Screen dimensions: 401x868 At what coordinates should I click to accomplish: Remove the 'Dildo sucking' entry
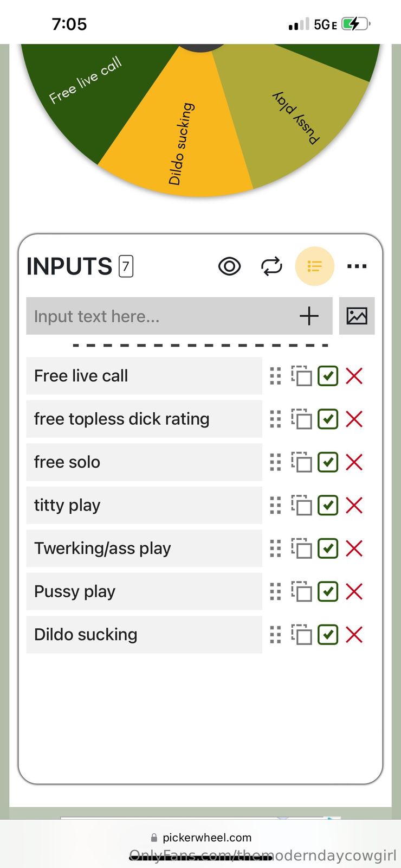point(354,634)
